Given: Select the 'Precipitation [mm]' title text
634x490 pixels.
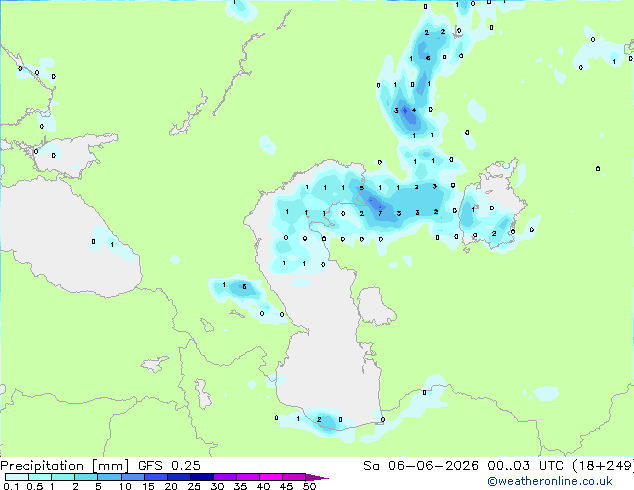Looking at the screenshot, I should [x=65, y=466].
